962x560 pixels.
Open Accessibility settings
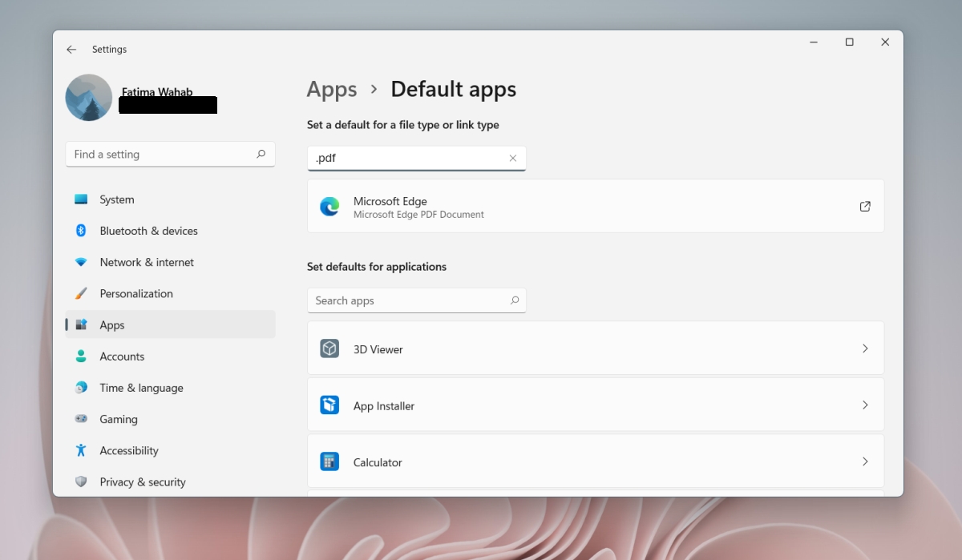point(170,450)
